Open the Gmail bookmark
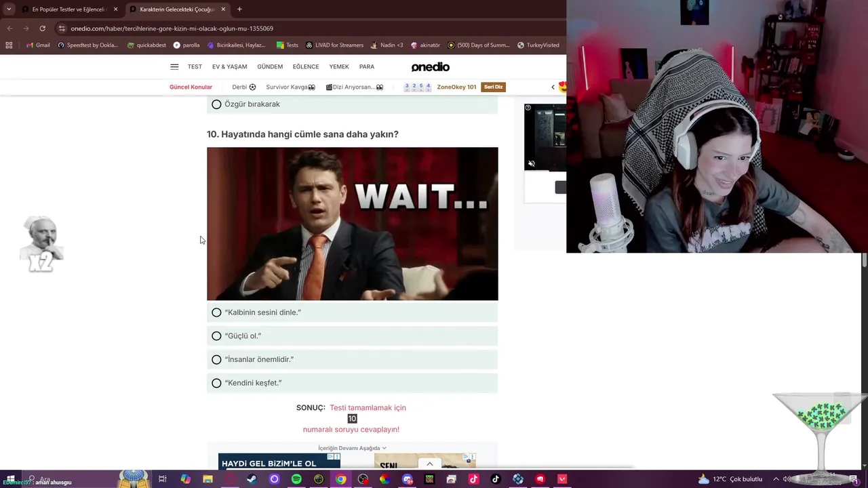 38,45
